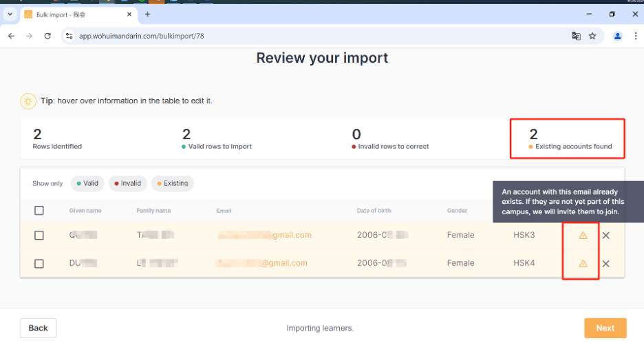Viewport: 644px width, 343px height.
Task: Filter the table by the Existing chip
Action: point(172,183)
